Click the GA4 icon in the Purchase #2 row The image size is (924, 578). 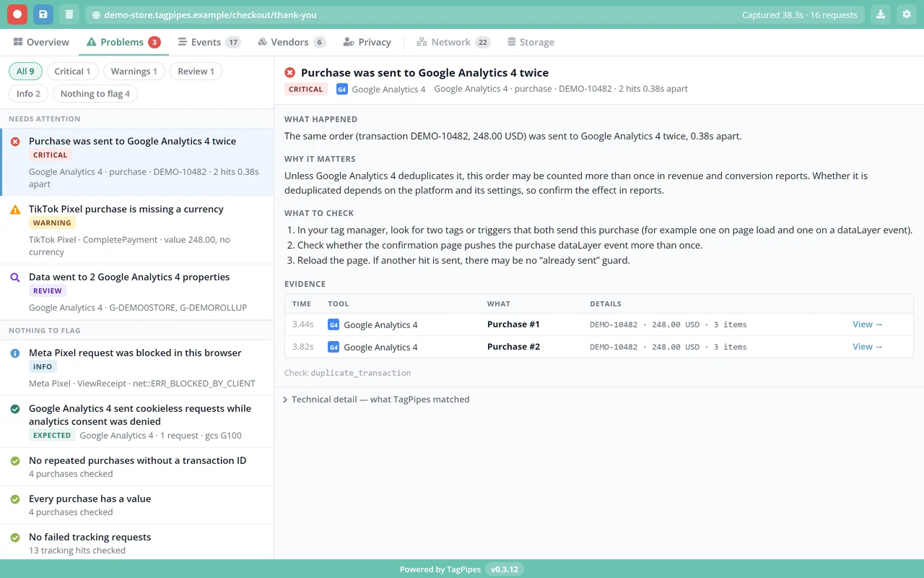click(x=334, y=348)
